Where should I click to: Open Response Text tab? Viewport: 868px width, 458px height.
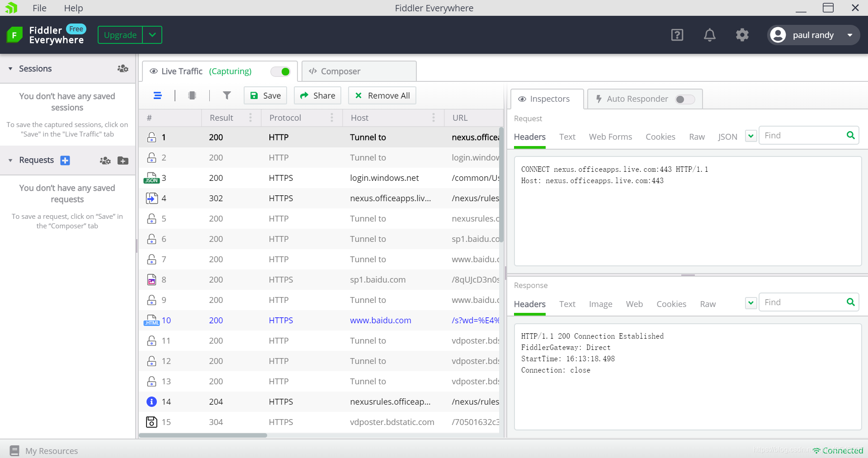[567, 304]
